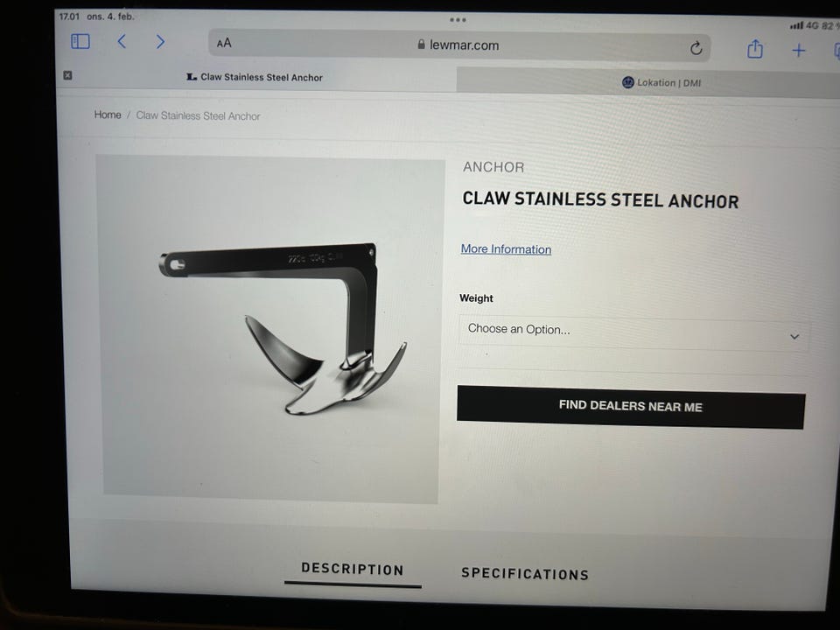Select the Description section tab

pyautogui.click(x=353, y=570)
